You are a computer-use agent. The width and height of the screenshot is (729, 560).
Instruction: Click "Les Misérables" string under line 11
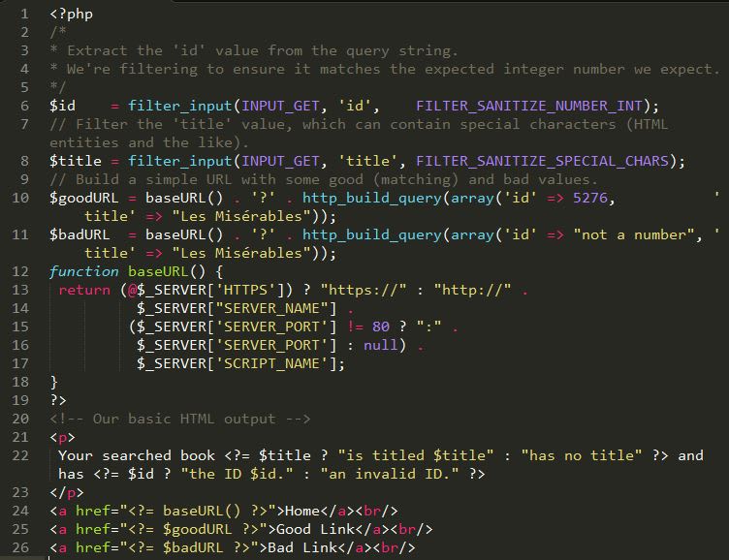click(241, 253)
